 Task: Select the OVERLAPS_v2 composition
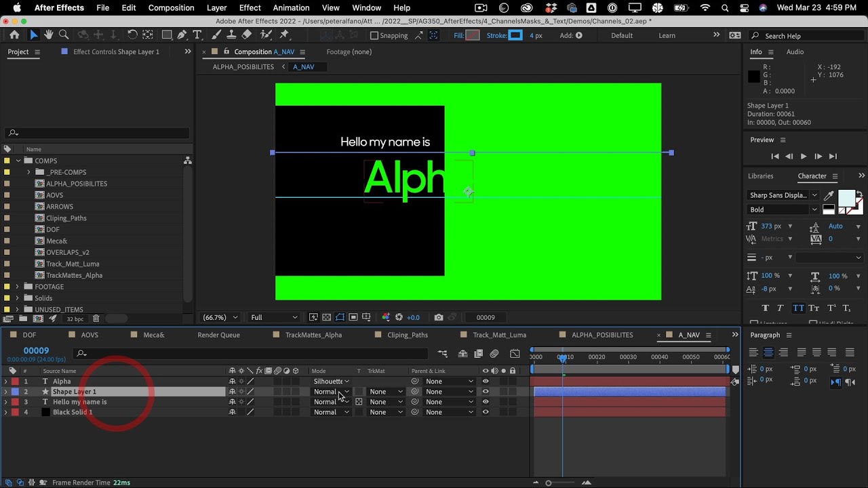(x=68, y=252)
